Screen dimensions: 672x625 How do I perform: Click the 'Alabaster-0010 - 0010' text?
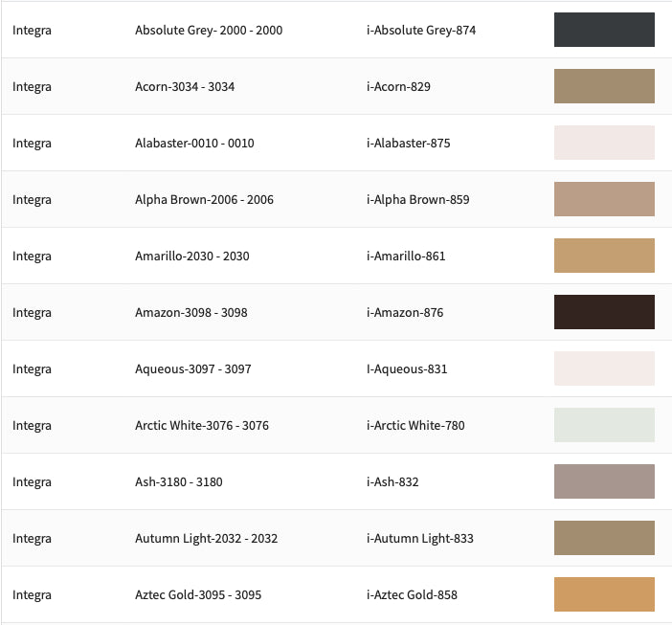point(194,144)
